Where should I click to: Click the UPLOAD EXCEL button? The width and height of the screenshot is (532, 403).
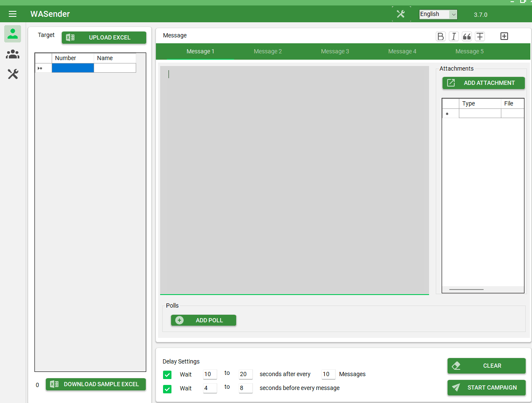pos(104,37)
